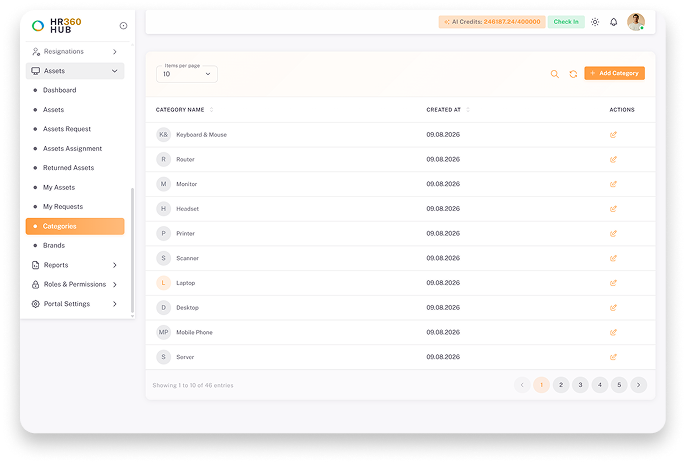Open notifications bell
The image size is (686, 464).
(x=614, y=22)
